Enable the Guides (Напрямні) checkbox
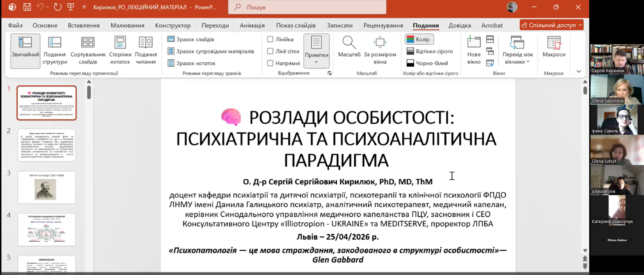Viewport: 644px width, 275px height. point(270,63)
